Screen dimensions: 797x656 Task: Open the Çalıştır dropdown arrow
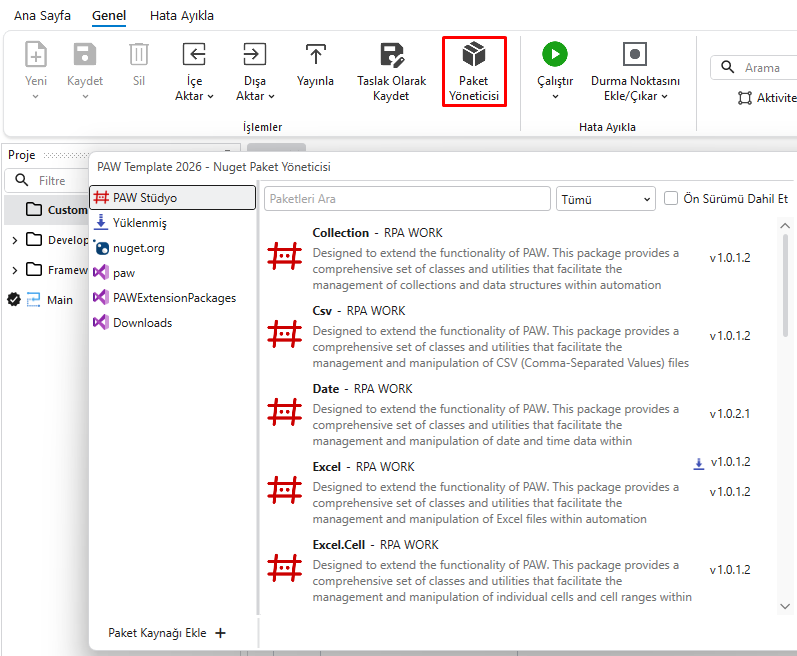tap(555, 97)
